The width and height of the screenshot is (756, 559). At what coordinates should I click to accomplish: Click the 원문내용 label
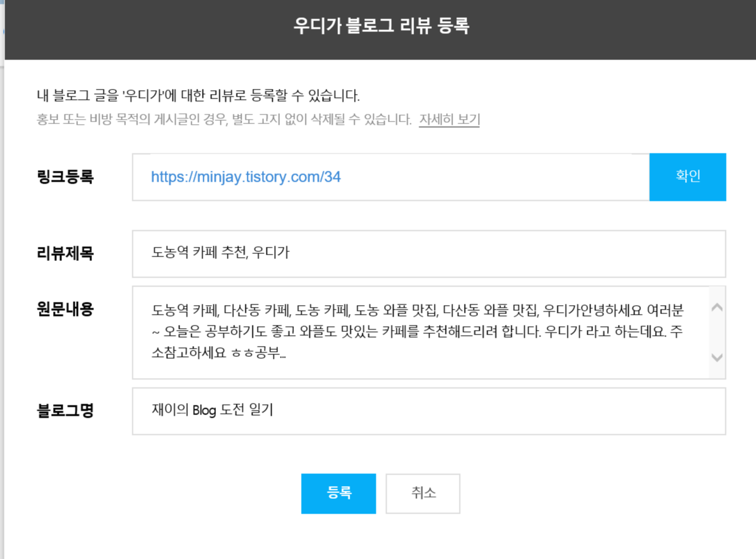click(65, 309)
